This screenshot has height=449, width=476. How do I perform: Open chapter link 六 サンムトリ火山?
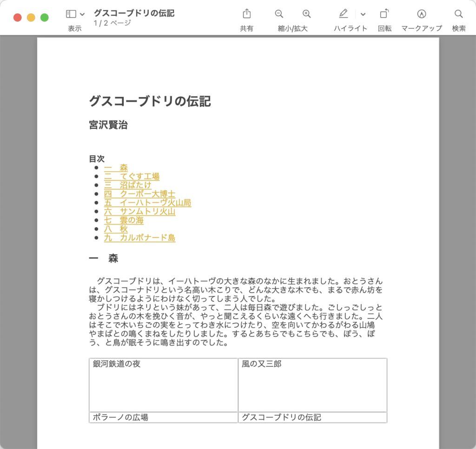pyautogui.click(x=139, y=211)
